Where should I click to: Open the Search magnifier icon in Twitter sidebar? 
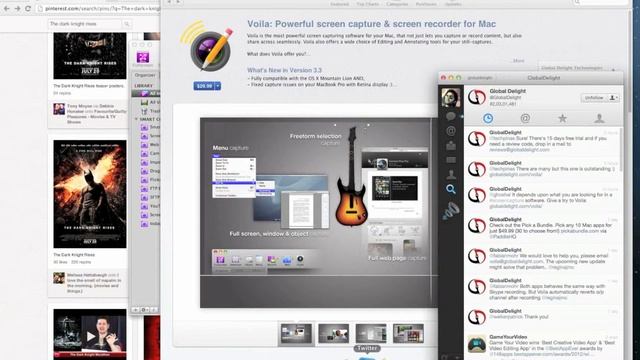(x=451, y=189)
